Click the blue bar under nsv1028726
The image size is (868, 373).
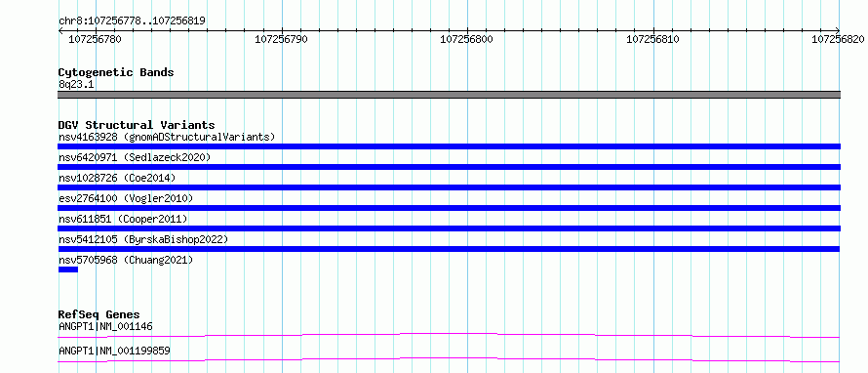[449, 187]
